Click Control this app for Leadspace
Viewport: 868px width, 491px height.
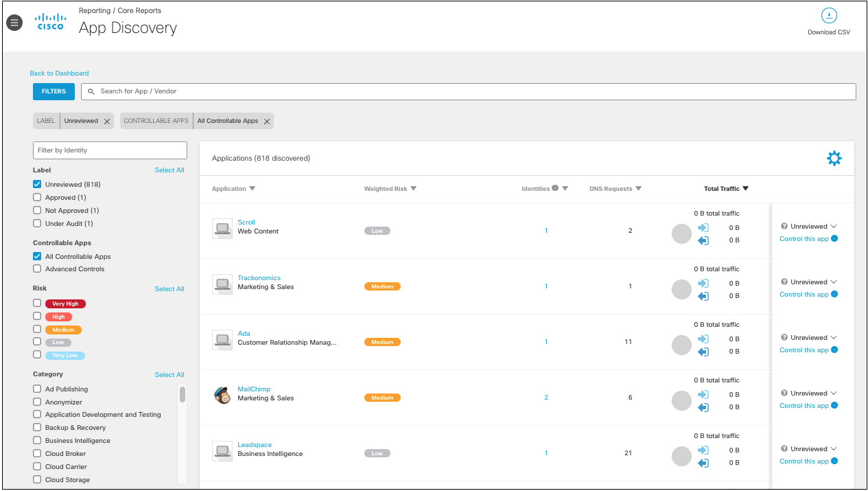click(x=804, y=461)
